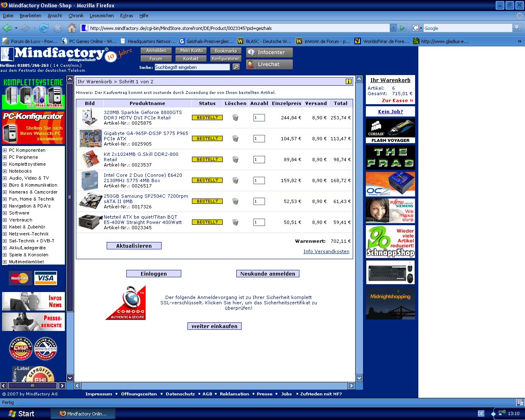Expand the Audio, Video & TV category
The height and width of the screenshot is (420, 525).
coord(5,178)
